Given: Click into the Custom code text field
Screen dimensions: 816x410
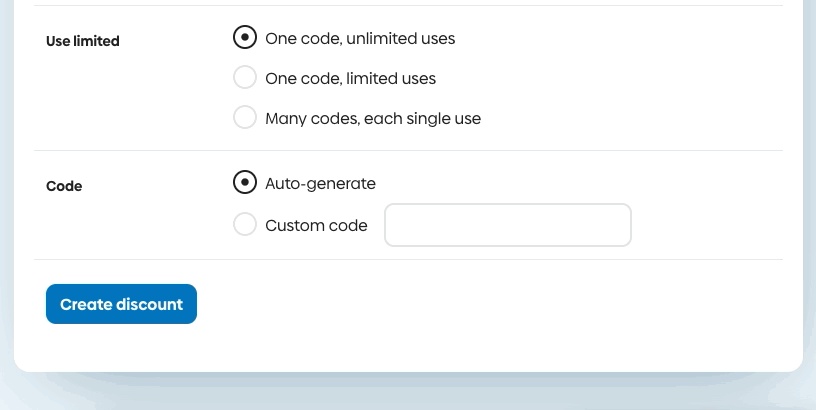Looking at the screenshot, I should coord(508,225).
